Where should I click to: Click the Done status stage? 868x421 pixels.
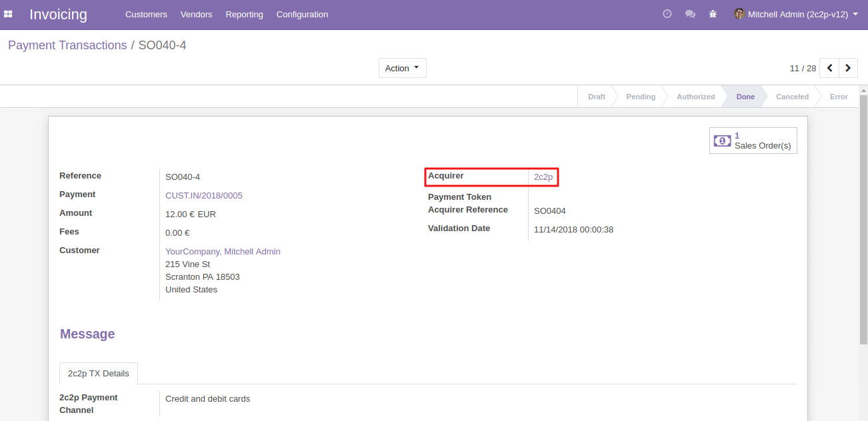(x=745, y=97)
